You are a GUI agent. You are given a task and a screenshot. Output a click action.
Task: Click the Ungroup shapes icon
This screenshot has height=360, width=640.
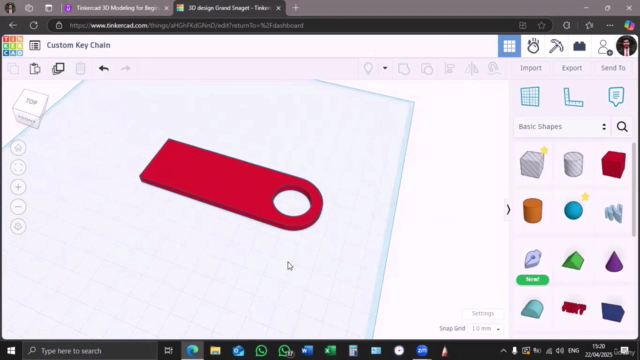coord(427,69)
